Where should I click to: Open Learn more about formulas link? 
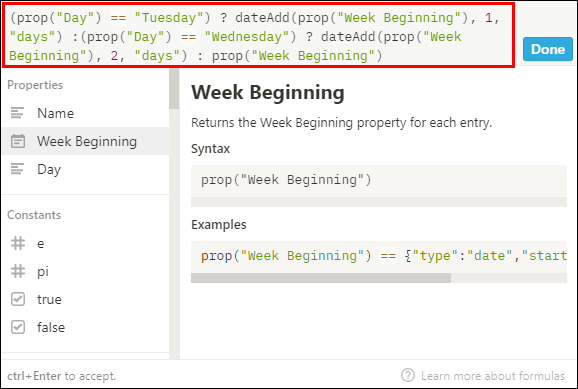tap(493, 376)
